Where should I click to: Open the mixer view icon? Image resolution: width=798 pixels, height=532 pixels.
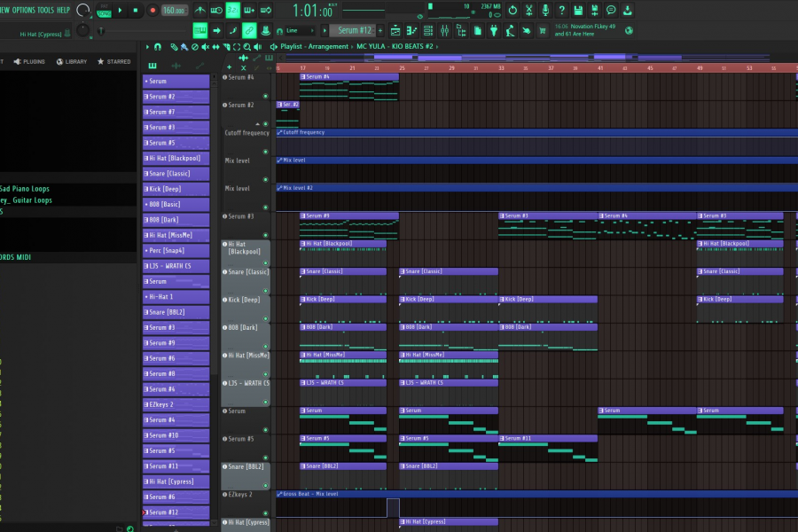pyautogui.click(x=445, y=30)
